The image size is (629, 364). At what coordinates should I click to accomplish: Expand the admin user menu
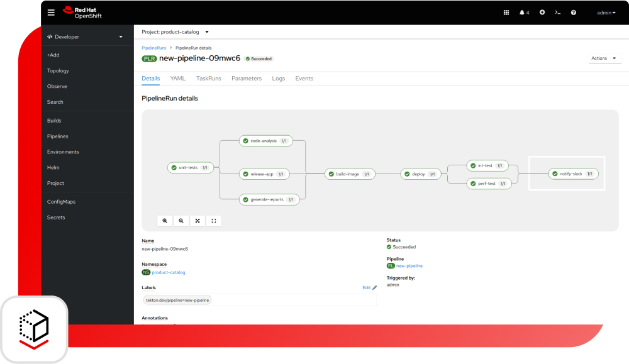click(x=605, y=12)
